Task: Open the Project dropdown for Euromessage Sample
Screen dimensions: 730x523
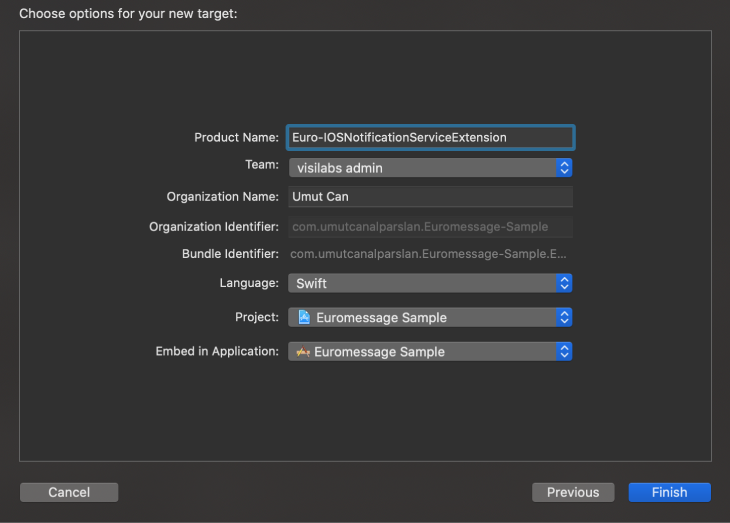Action: [x=430, y=318]
